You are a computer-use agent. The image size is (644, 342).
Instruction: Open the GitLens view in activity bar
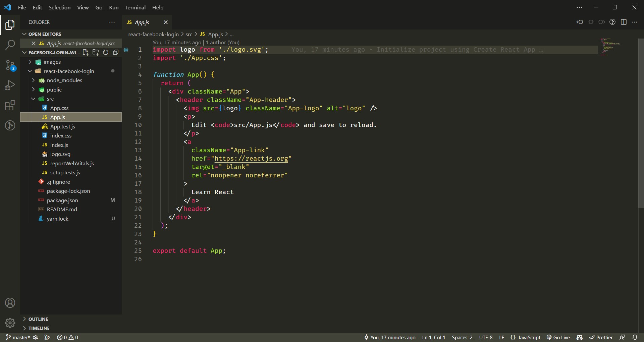click(x=10, y=125)
